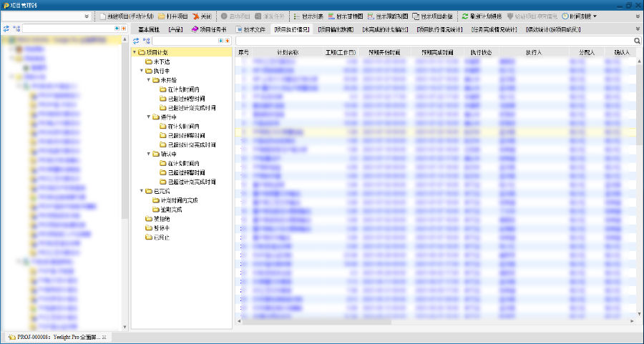The height and width of the screenshot is (344, 644).
Task: Collapse the 执行中 tree node
Action: point(142,71)
